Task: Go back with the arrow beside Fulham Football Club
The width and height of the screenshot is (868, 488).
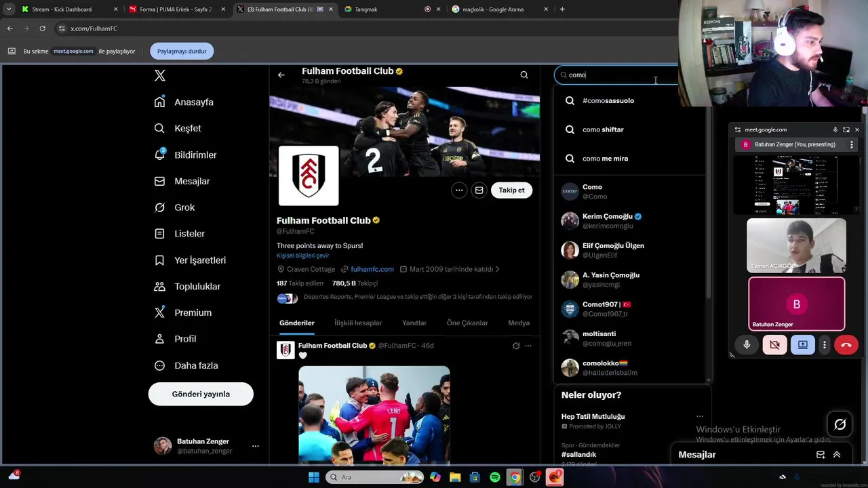Action: click(281, 75)
